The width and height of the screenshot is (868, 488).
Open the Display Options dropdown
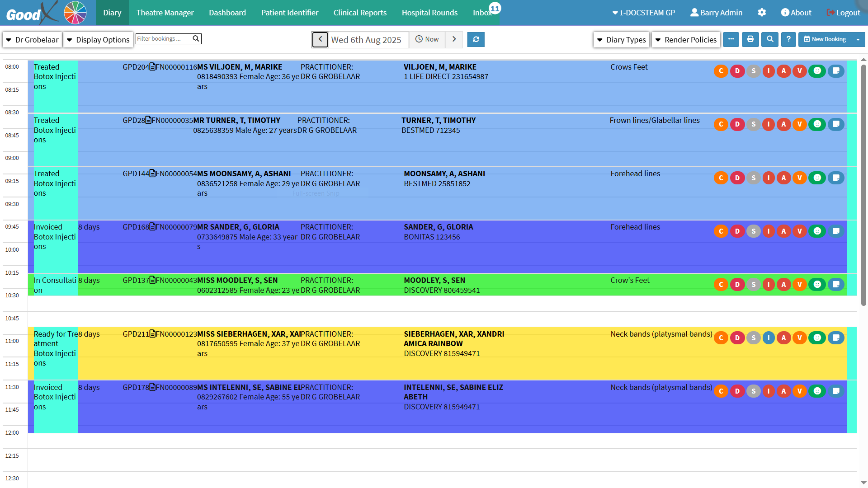pos(98,40)
